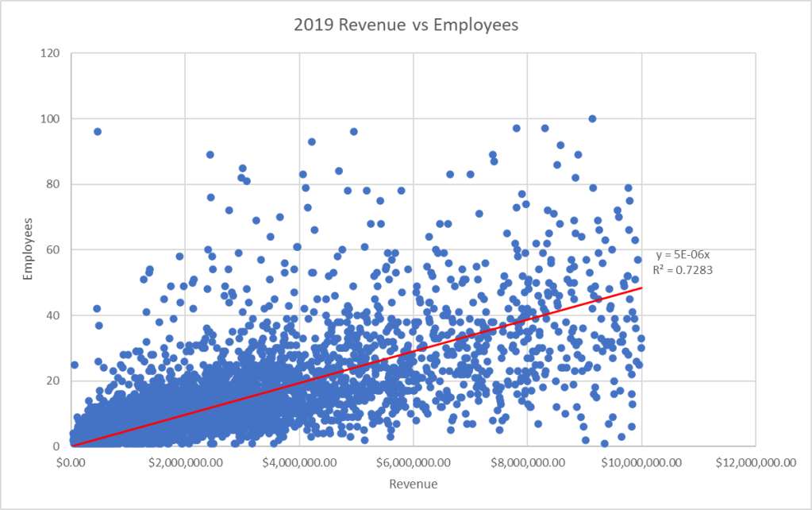Click the $4,000,000.00 x-axis label
The height and width of the screenshot is (510, 812).
point(299,462)
